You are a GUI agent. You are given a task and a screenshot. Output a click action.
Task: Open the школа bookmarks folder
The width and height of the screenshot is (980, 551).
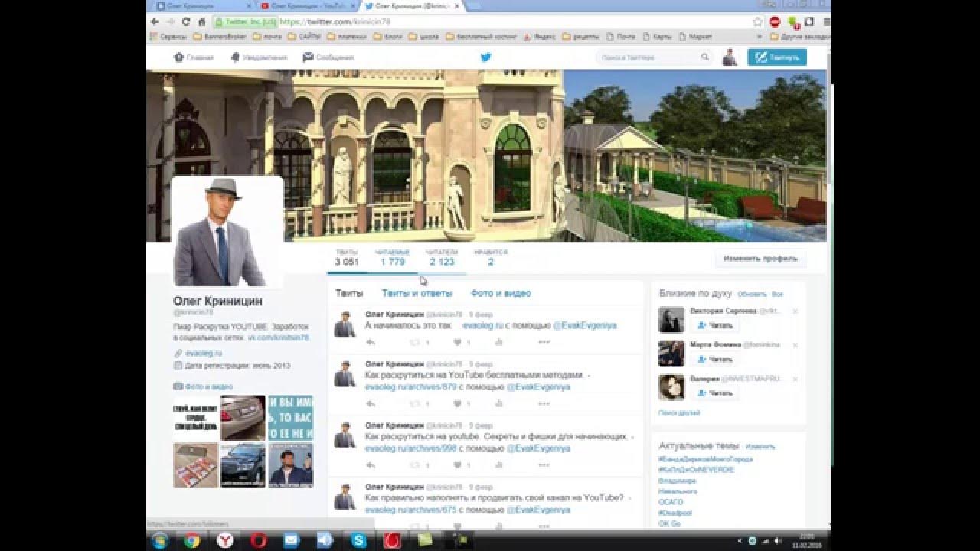[424, 36]
